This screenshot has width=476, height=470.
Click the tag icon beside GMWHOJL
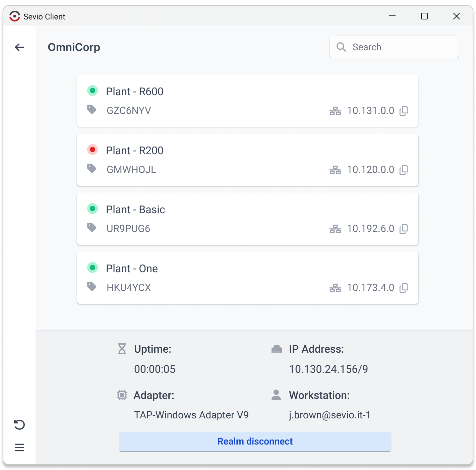tap(92, 168)
